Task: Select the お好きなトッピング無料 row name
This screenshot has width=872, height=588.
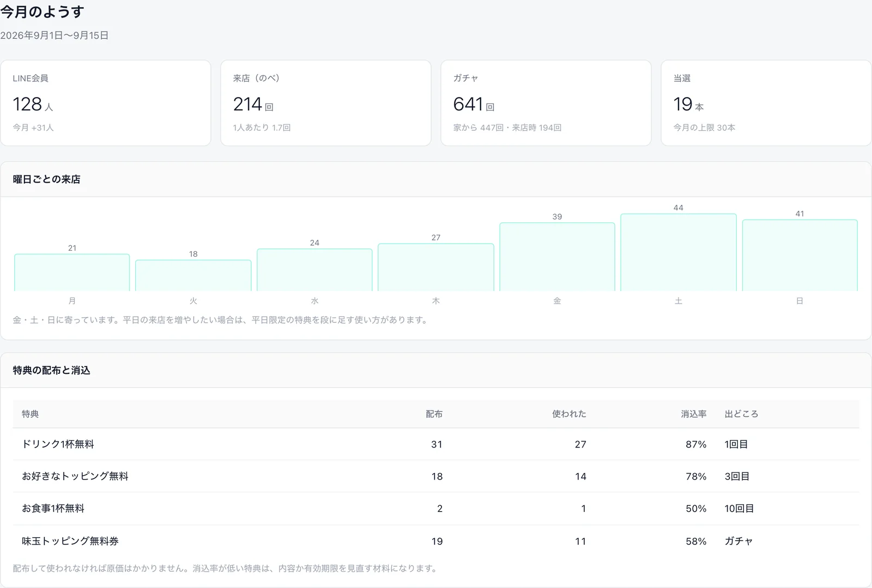Action: coord(75,476)
